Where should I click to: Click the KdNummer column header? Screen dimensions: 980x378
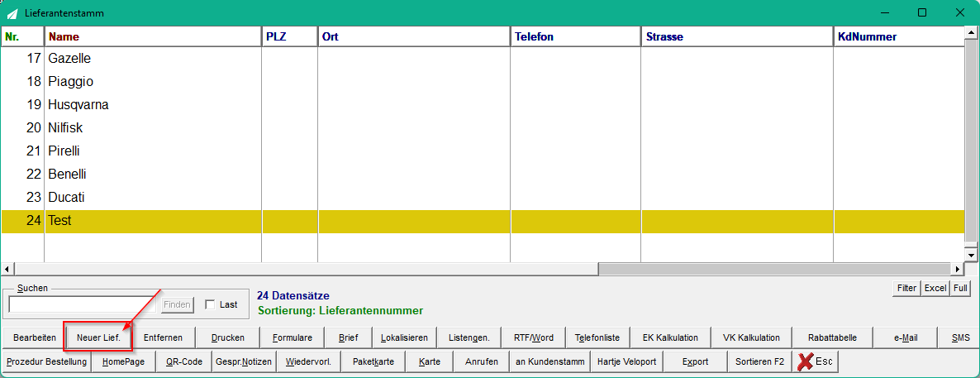coord(900,36)
